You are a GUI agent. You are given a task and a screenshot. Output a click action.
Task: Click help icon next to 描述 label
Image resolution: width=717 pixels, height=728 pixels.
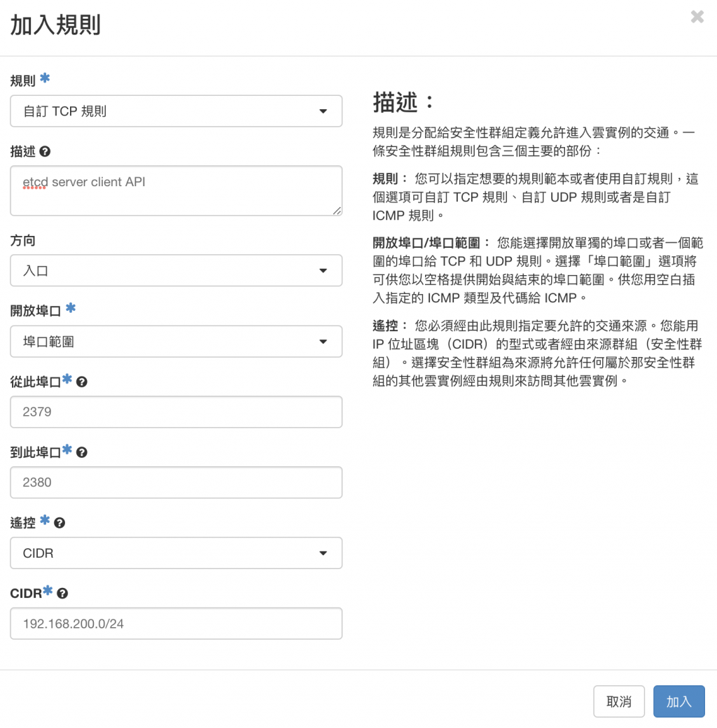point(45,151)
